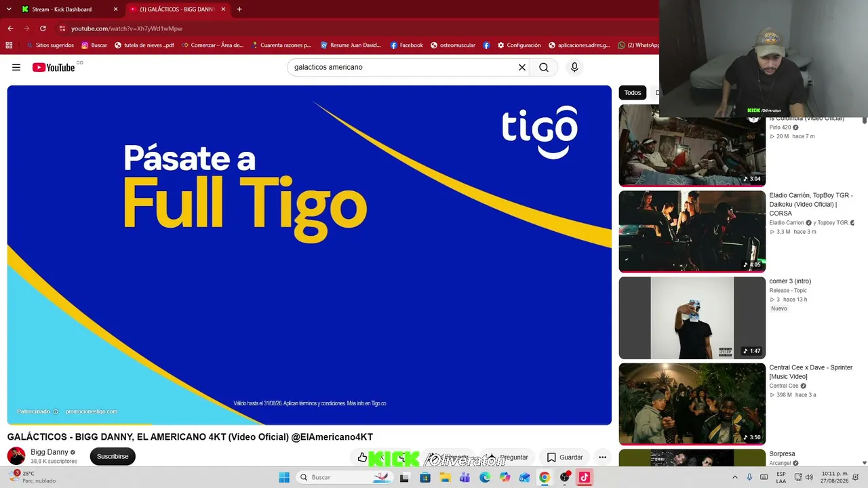Open the Configuración bookmark
The width and height of the screenshot is (868, 488).
[x=519, y=45]
